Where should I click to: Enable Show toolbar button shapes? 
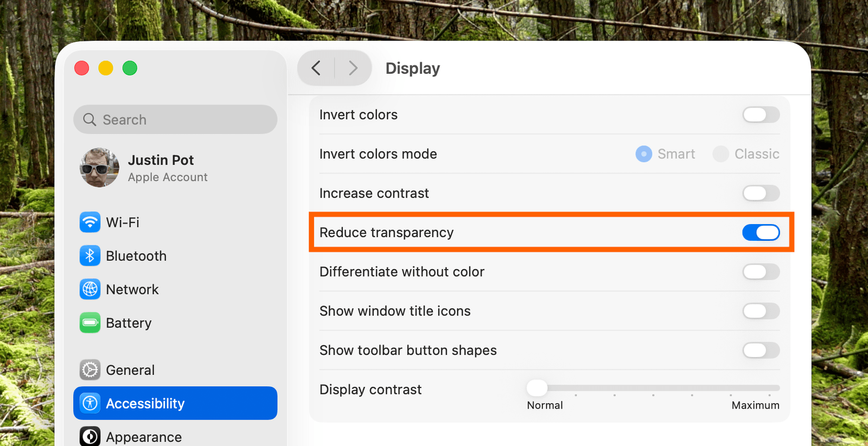pos(761,351)
